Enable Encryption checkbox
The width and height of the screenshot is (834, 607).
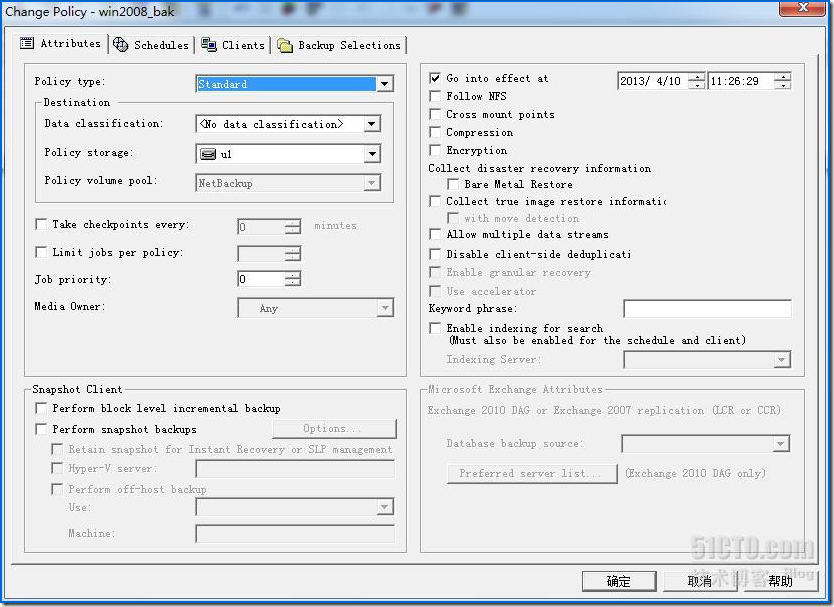(x=435, y=150)
